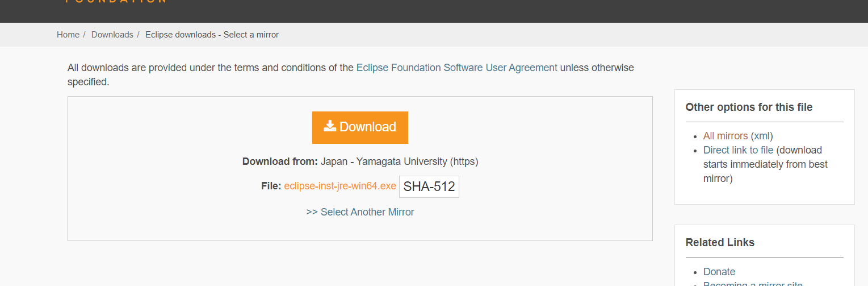Open the Downloads breadcrumb link
The width and height of the screenshot is (868, 286).
coord(112,35)
